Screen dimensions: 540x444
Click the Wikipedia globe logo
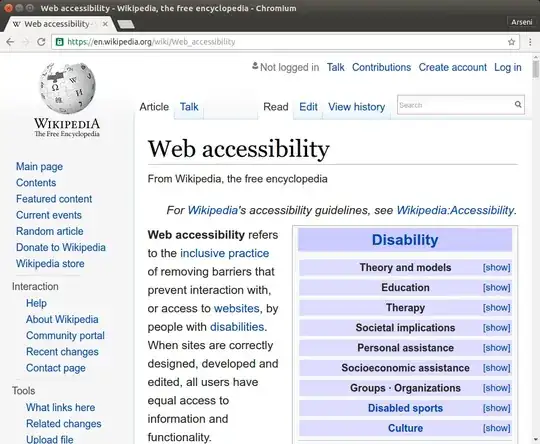[67, 88]
